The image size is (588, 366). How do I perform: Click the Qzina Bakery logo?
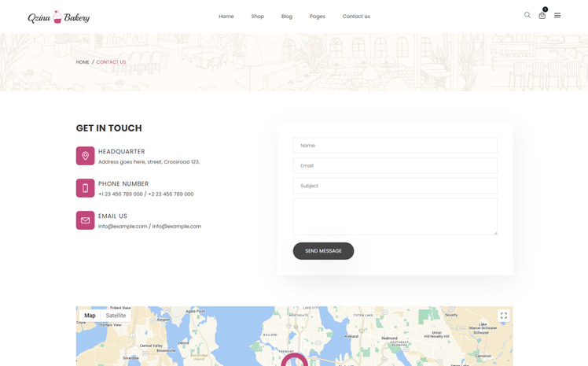tap(59, 17)
